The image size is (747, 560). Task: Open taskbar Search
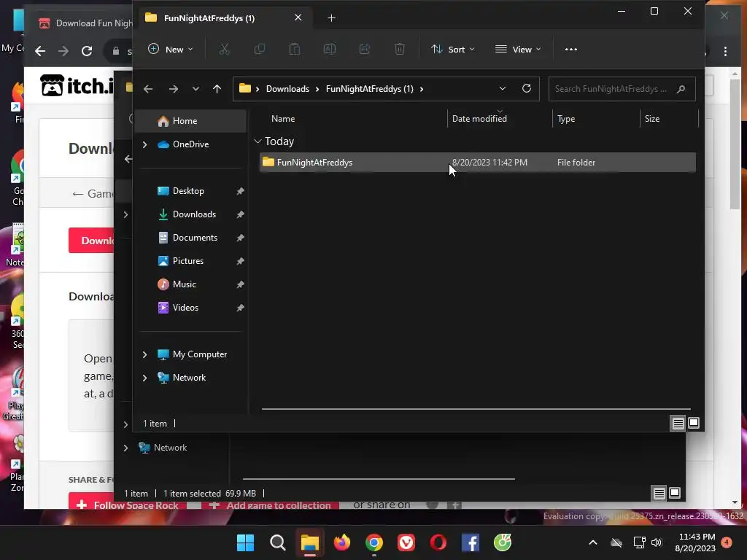(277, 542)
